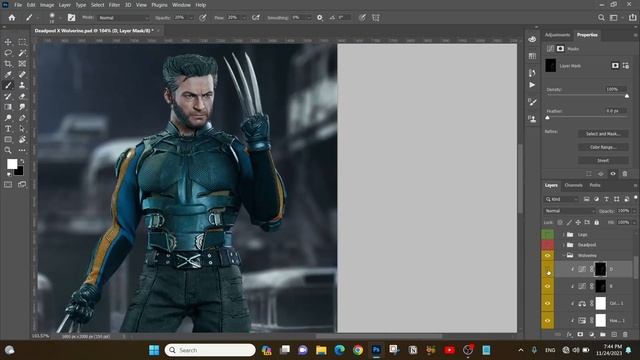Open the Window menu
The width and height of the screenshot is (640, 360).
pyautogui.click(x=181, y=5)
